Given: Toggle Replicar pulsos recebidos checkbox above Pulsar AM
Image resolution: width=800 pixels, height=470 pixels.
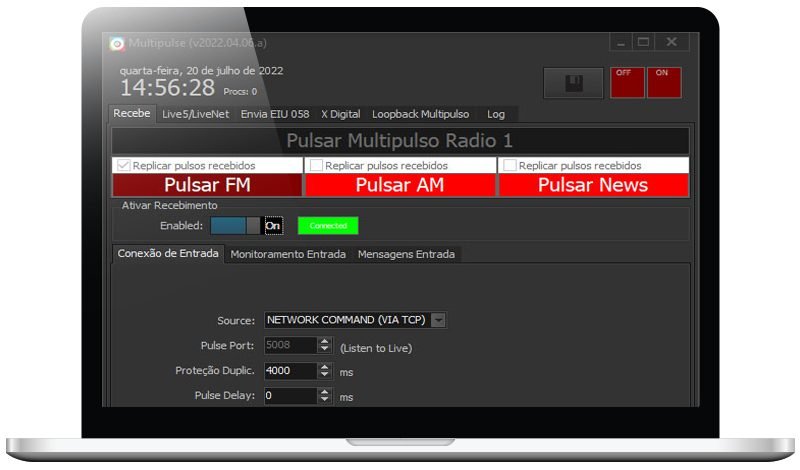Looking at the screenshot, I should point(316,165).
